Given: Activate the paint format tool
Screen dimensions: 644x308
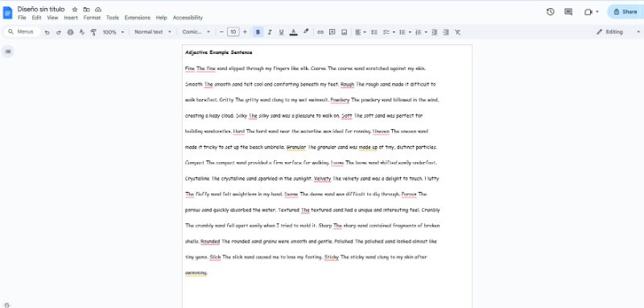Looking at the screenshot, I should pyautogui.click(x=93, y=32).
